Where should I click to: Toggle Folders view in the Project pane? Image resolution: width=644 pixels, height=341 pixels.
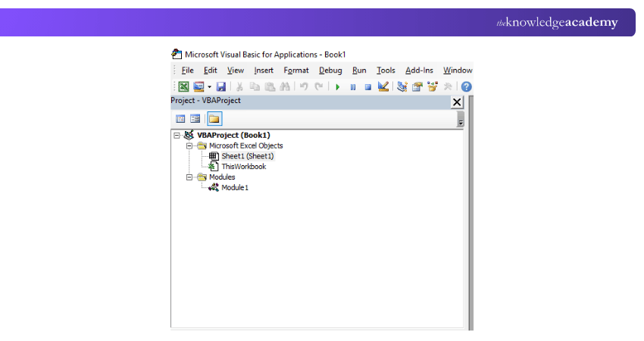pos(214,118)
